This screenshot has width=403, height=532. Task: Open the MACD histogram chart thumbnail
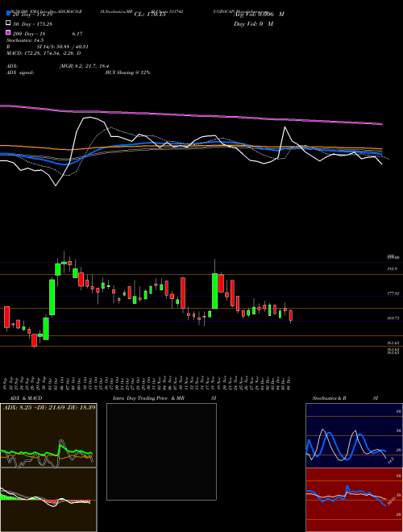(48, 500)
